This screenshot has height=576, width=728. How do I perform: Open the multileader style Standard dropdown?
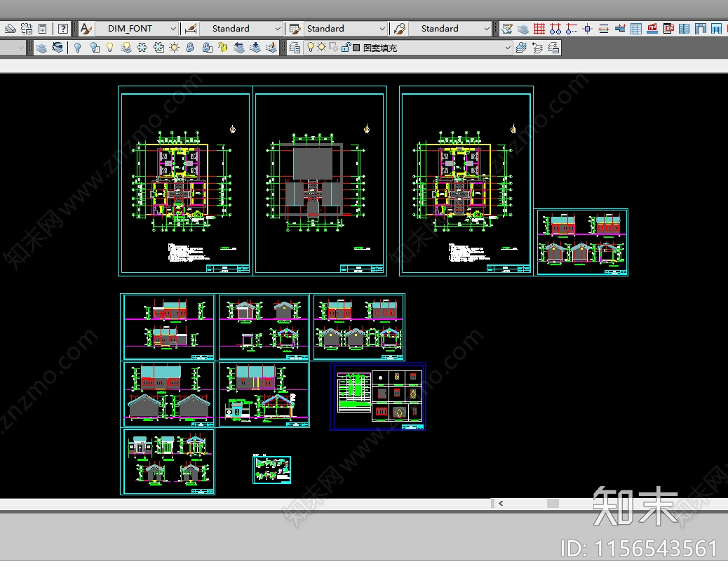click(450, 29)
